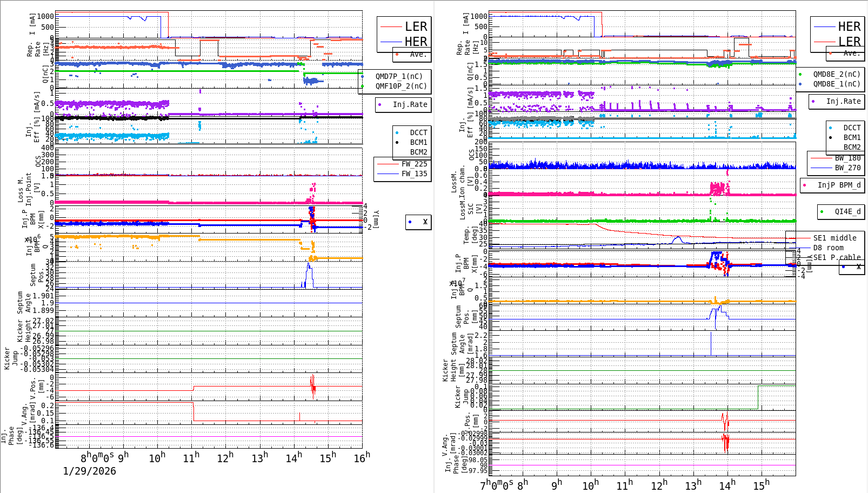
Task: Toggle the blue X marker legend entry
Action: [410, 222]
